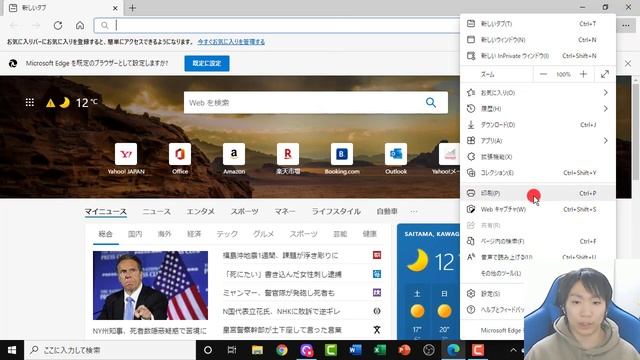The height and width of the screenshot is (360, 640).
Task: Refresh the page with reload icon
Action: point(58,25)
